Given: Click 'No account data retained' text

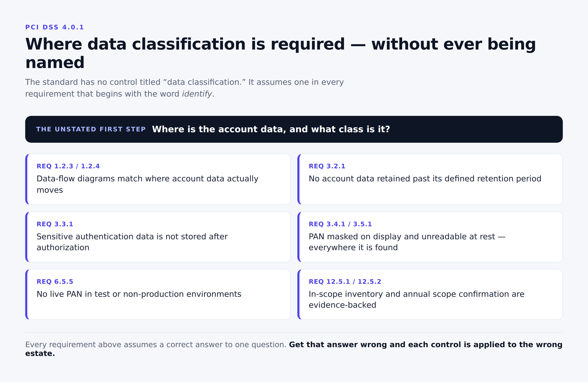Looking at the screenshot, I should coord(425,179).
